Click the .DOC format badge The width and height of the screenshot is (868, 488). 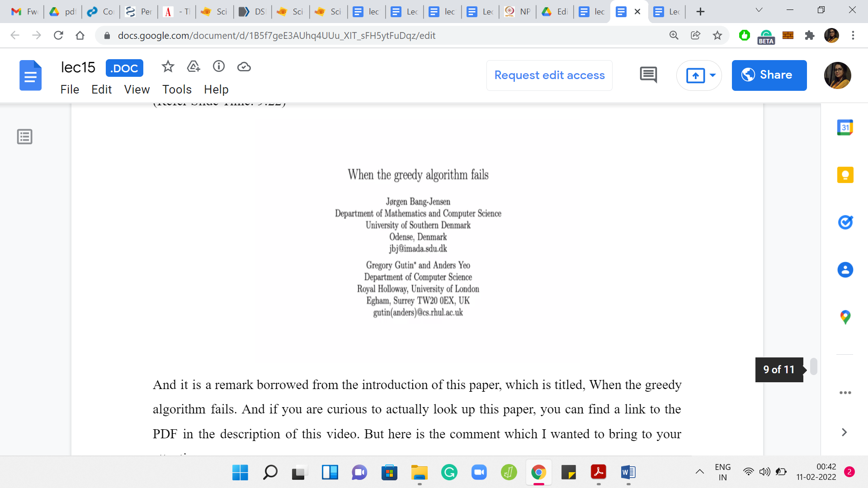pyautogui.click(x=124, y=68)
